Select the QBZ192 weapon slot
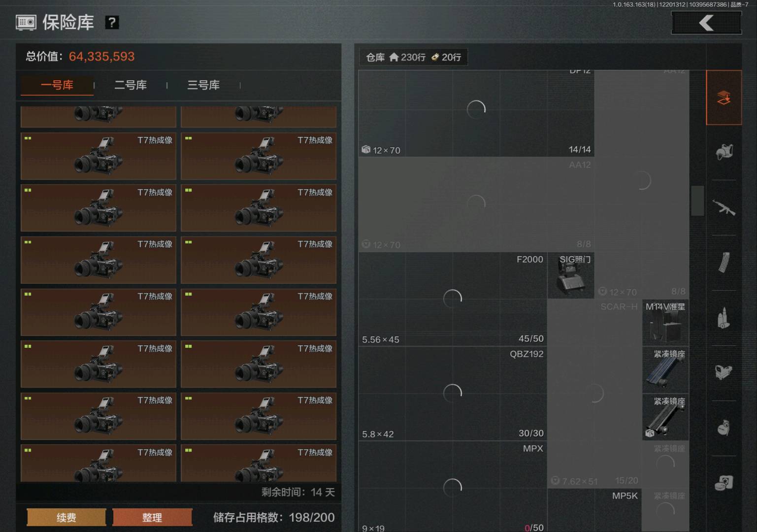The height and width of the screenshot is (532, 757). tap(453, 394)
